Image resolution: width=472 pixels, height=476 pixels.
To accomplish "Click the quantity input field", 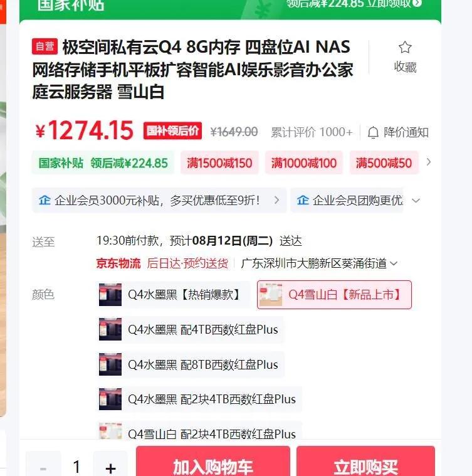I will [x=77, y=466].
